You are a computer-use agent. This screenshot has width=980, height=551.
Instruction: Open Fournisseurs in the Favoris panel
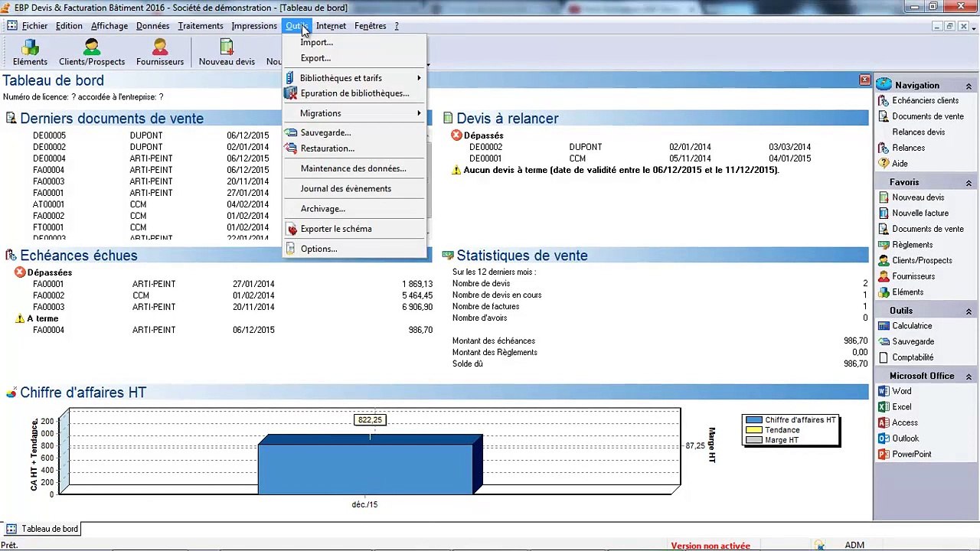(x=906, y=276)
